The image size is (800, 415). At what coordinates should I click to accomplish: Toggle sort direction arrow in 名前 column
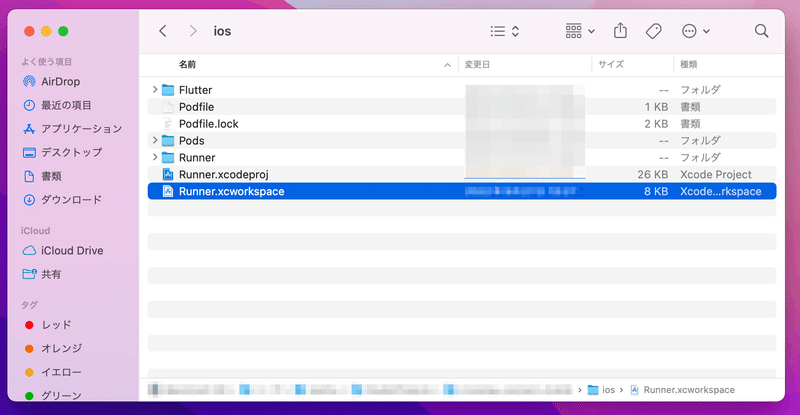coord(447,65)
